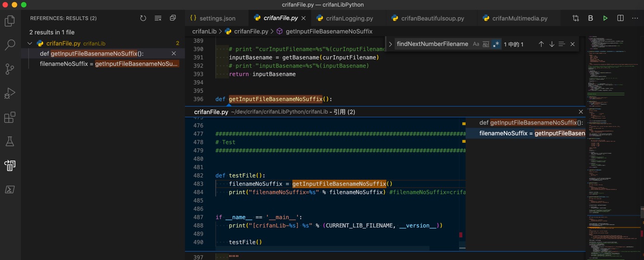
Task: Click the find input containing findNextNumberFilename
Action: click(x=432, y=44)
